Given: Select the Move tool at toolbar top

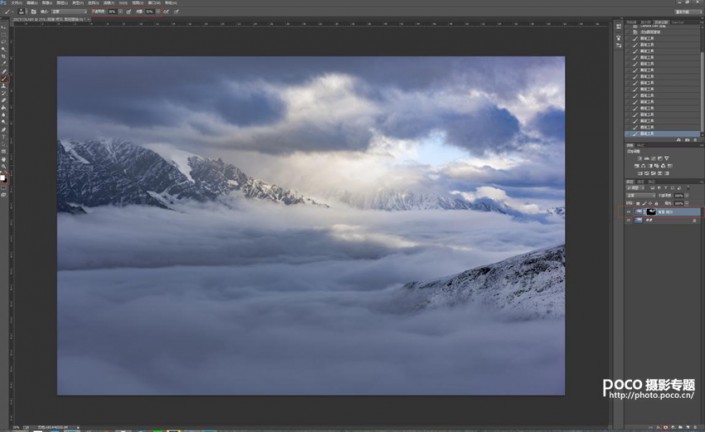Looking at the screenshot, I should coord(4,29).
